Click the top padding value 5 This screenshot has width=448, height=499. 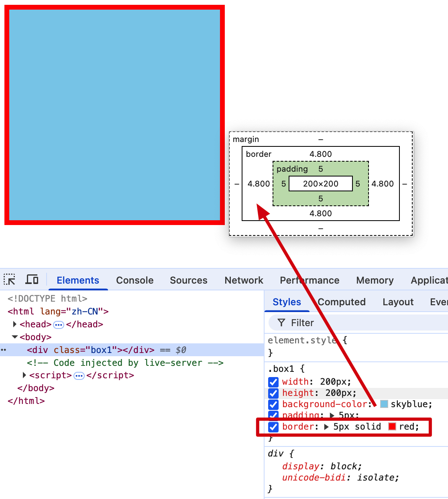coord(321,169)
